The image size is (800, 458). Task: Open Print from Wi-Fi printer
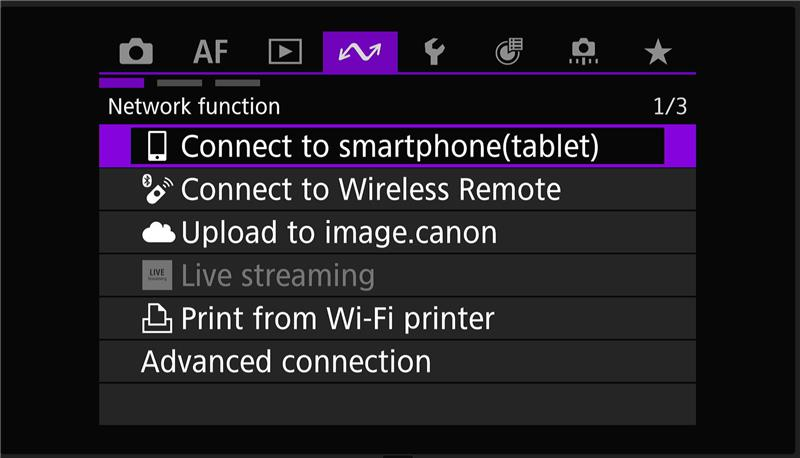(397, 318)
